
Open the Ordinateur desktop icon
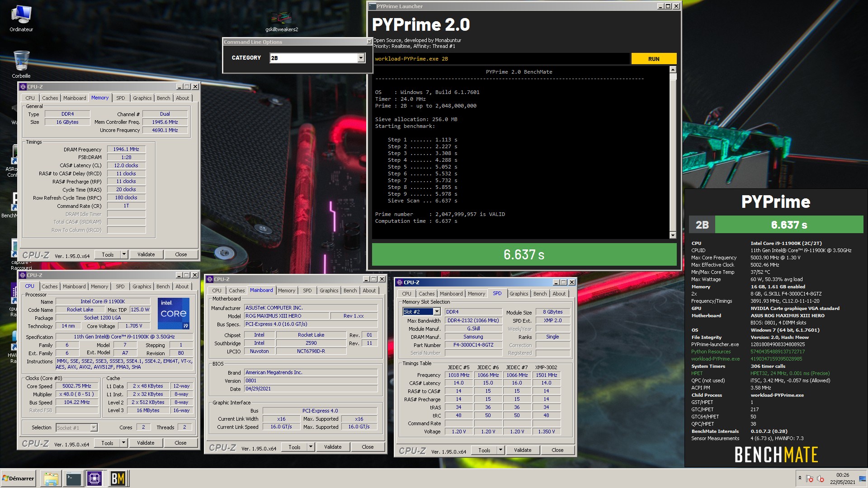(21, 19)
